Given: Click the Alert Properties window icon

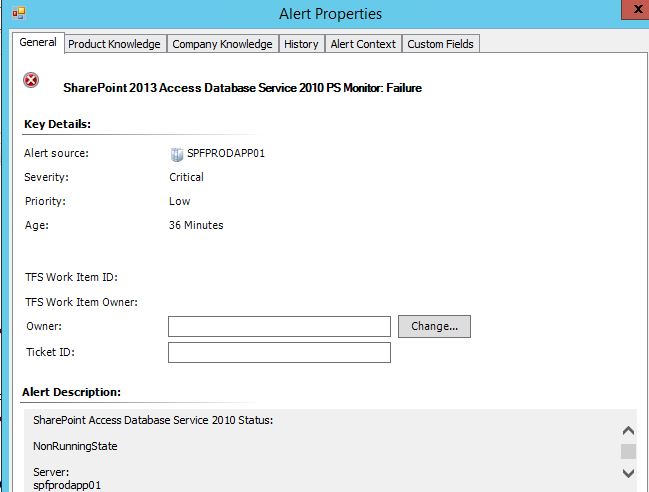Looking at the screenshot, I should (x=19, y=13).
